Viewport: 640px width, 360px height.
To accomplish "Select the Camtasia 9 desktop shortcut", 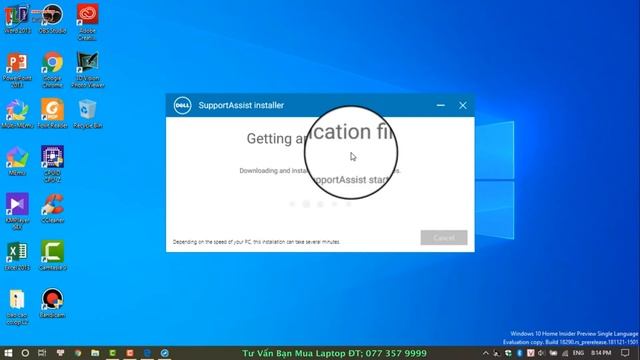I will (52, 256).
